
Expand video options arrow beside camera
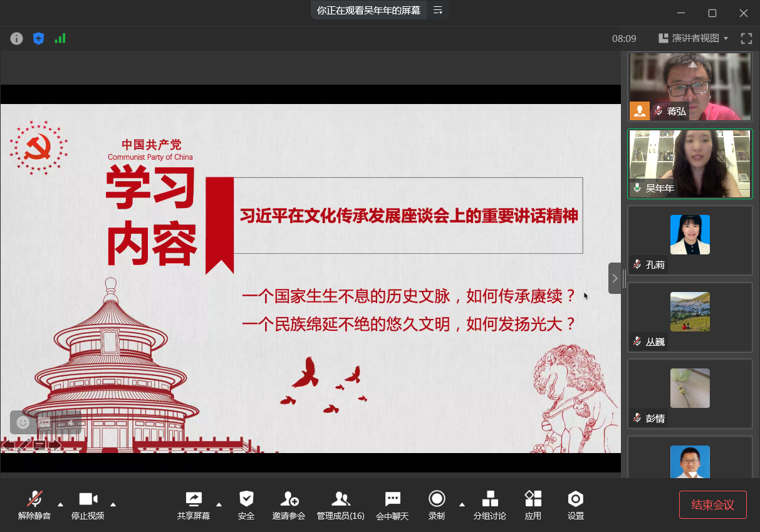point(113,504)
